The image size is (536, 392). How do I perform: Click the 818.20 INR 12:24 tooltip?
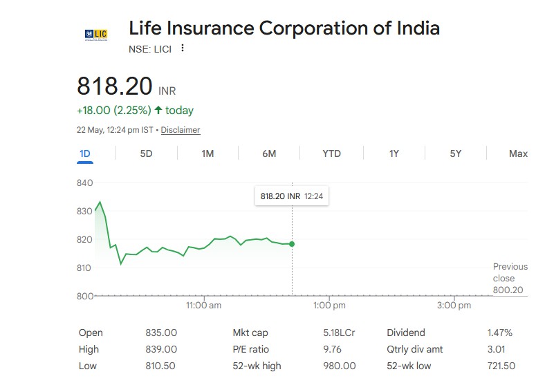coord(292,196)
